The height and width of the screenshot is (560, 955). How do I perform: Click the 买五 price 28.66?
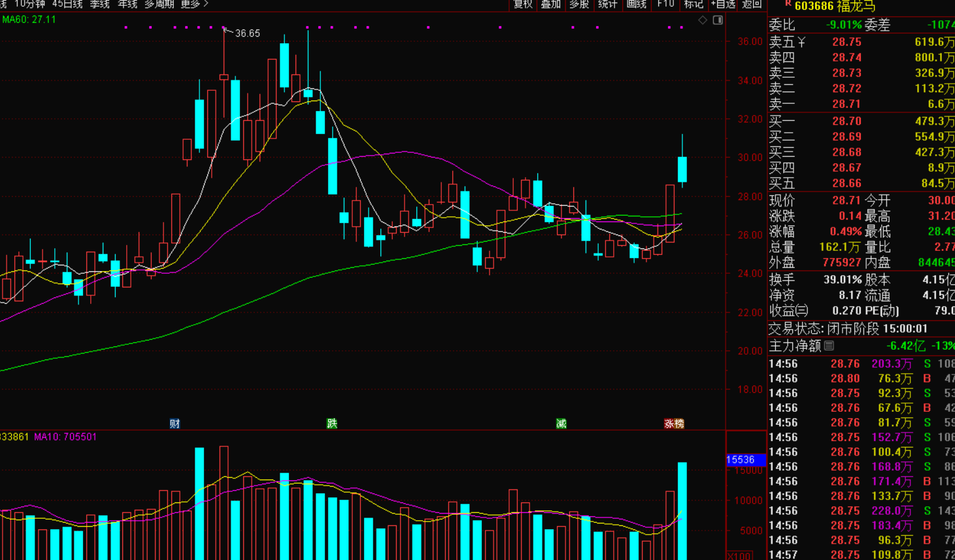pyautogui.click(x=846, y=184)
